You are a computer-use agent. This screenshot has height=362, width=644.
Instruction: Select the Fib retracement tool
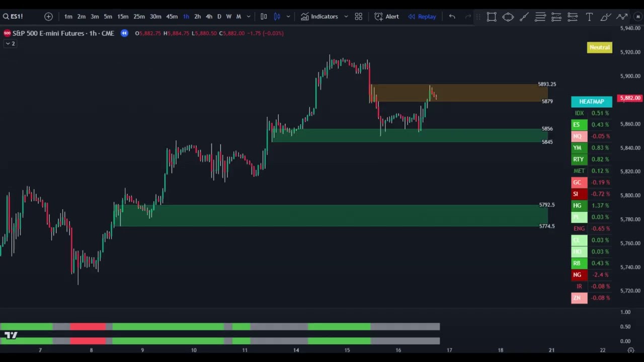[x=556, y=17]
